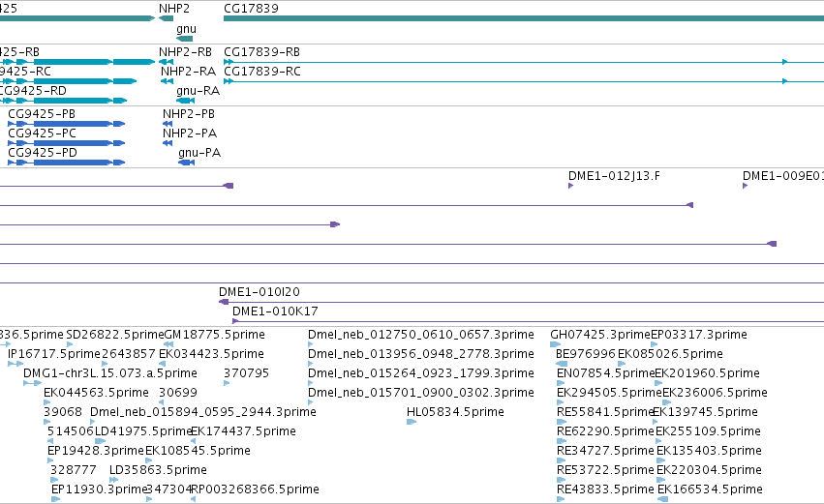
Task: Click the CG17839-RB transcript label
Action: click(x=261, y=52)
